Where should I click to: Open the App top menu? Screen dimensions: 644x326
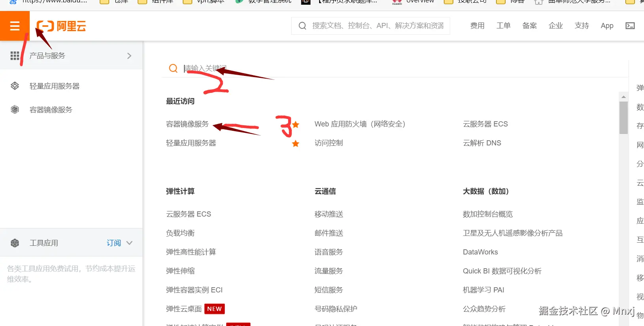click(607, 26)
